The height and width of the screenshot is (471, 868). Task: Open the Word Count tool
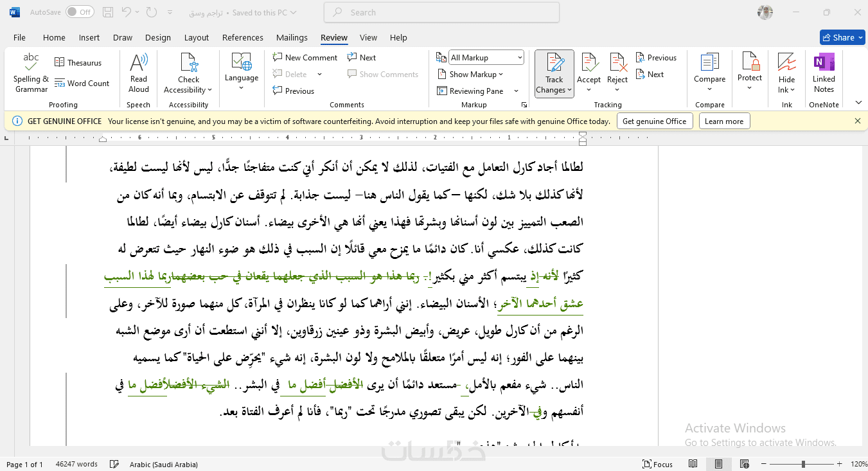pyautogui.click(x=82, y=83)
